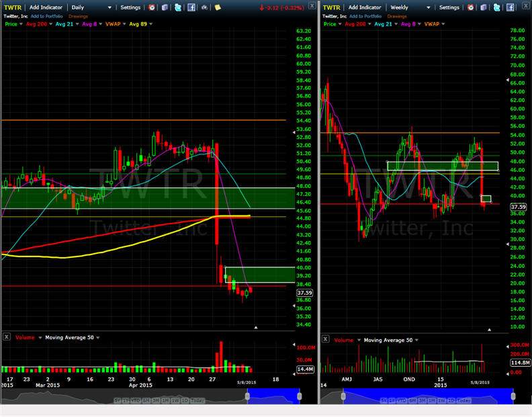Click the alarm clock alert icon in daily chart
532x417 pixels.
click(x=152, y=7)
